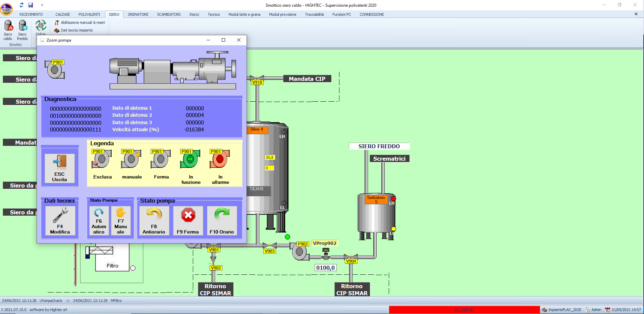Open Moduli latte e grana tab

[x=245, y=14]
